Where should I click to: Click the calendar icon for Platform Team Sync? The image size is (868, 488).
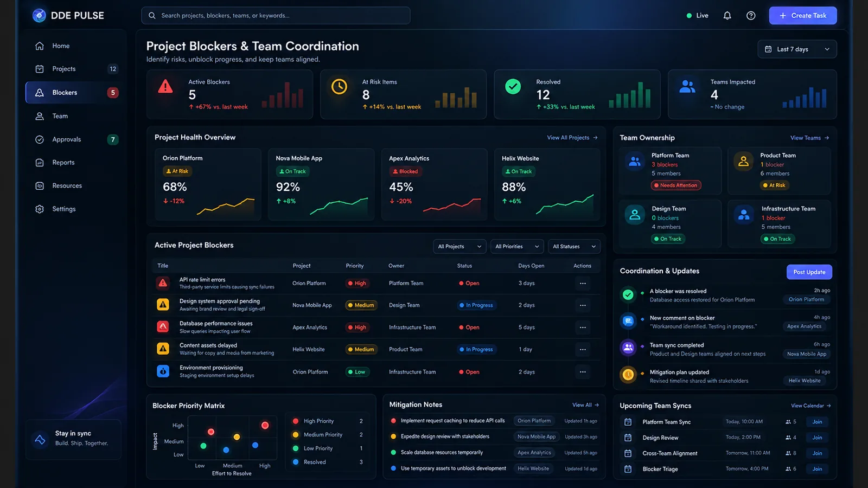[x=628, y=422]
